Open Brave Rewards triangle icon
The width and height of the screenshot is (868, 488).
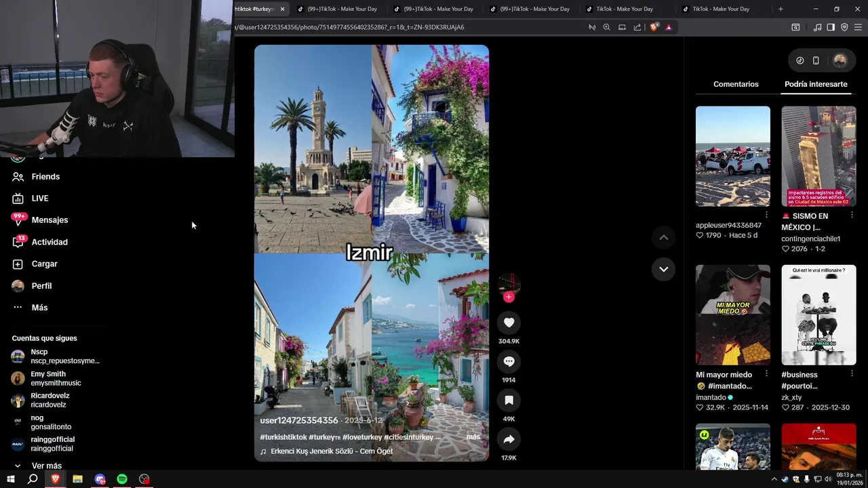pyautogui.click(x=669, y=27)
